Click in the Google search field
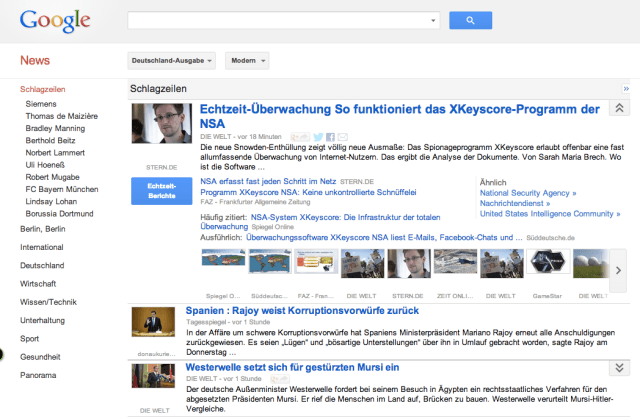This screenshot has height=417, width=640. click(x=280, y=20)
